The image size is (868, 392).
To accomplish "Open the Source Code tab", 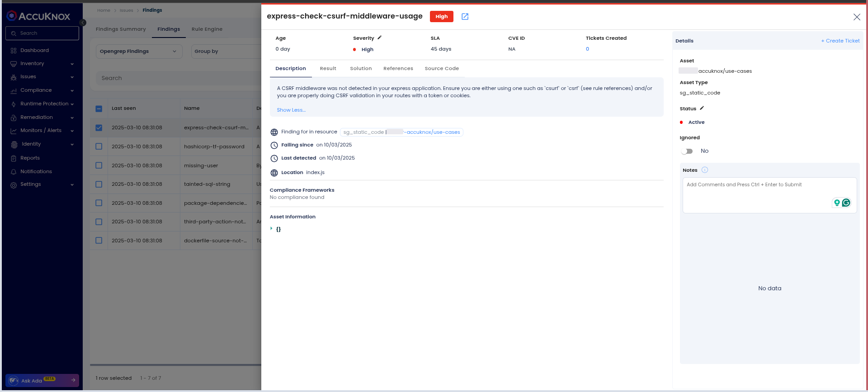I will (442, 68).
